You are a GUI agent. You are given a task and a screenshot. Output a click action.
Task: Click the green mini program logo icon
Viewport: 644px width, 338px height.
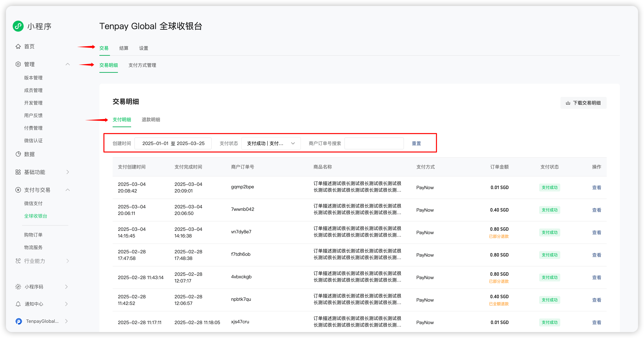18,26
